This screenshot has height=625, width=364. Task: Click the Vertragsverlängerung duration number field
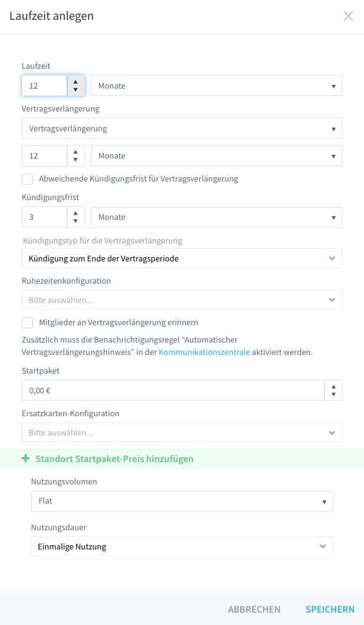45,156
